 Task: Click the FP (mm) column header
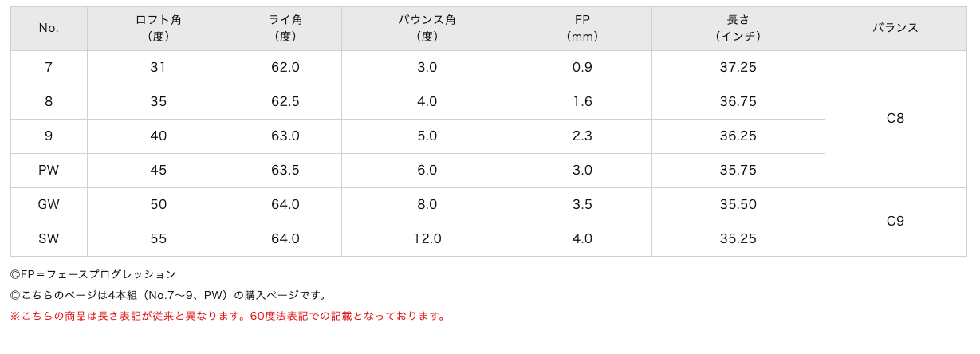(582, 28)
